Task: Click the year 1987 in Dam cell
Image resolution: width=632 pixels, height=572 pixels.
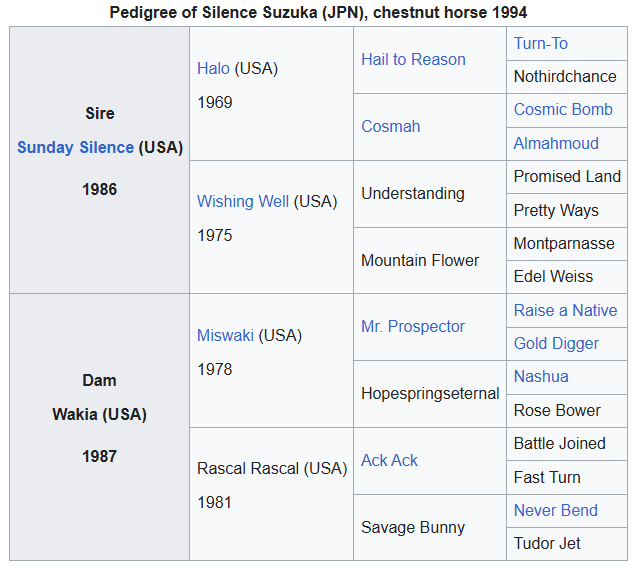Action: pos(100,456)
